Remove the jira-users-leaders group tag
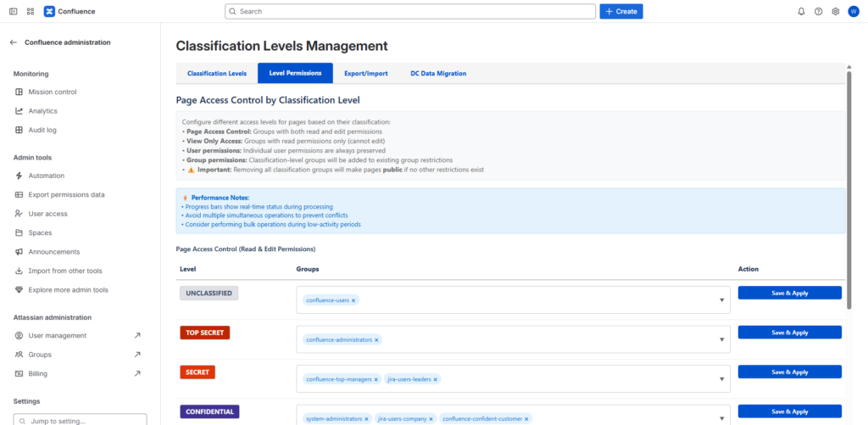This screenshot has width=868, height=425. [x=436, y=379]
